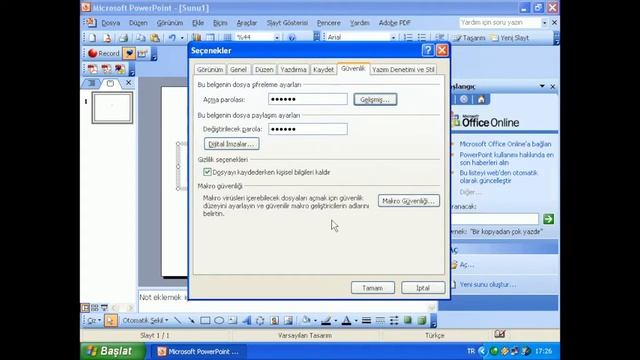
Task: Click the Değiştirilecek parola password field
Action: point(308,129)
